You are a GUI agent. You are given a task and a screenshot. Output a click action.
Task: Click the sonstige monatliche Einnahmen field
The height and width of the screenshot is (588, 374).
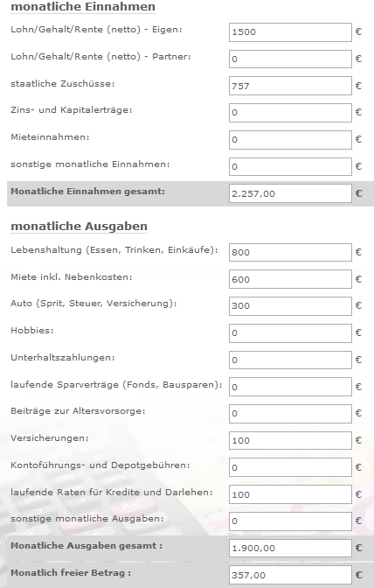pyautogui.click(x=290, y=166)
